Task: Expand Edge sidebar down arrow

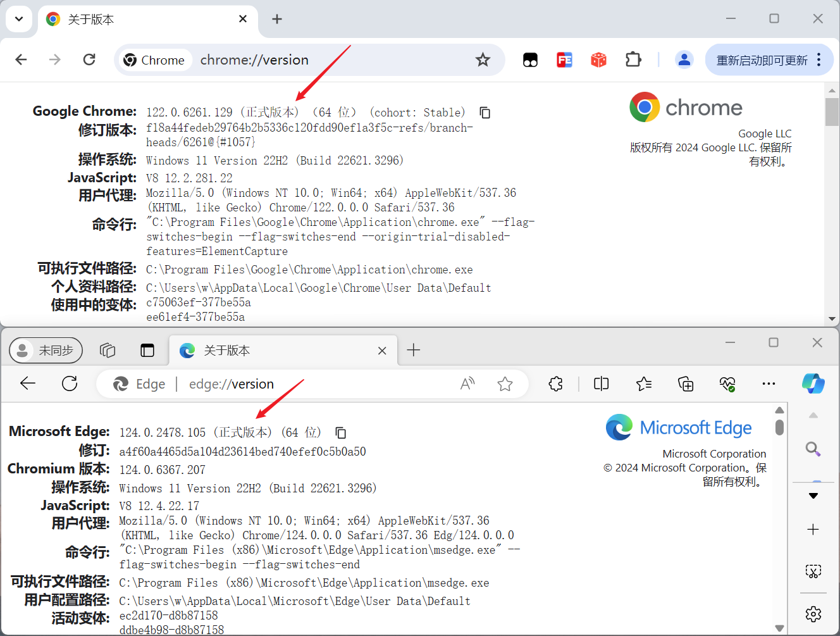Action: click(x=813, y=496)
